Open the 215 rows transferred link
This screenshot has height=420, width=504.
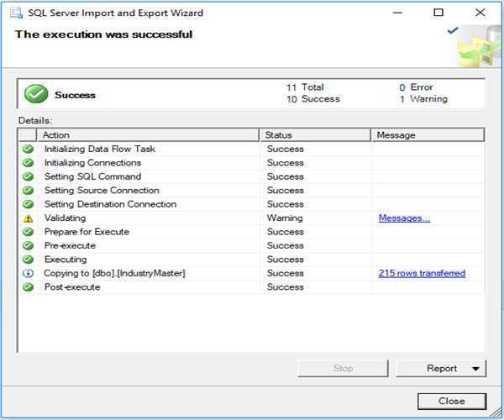click(422, 274)
